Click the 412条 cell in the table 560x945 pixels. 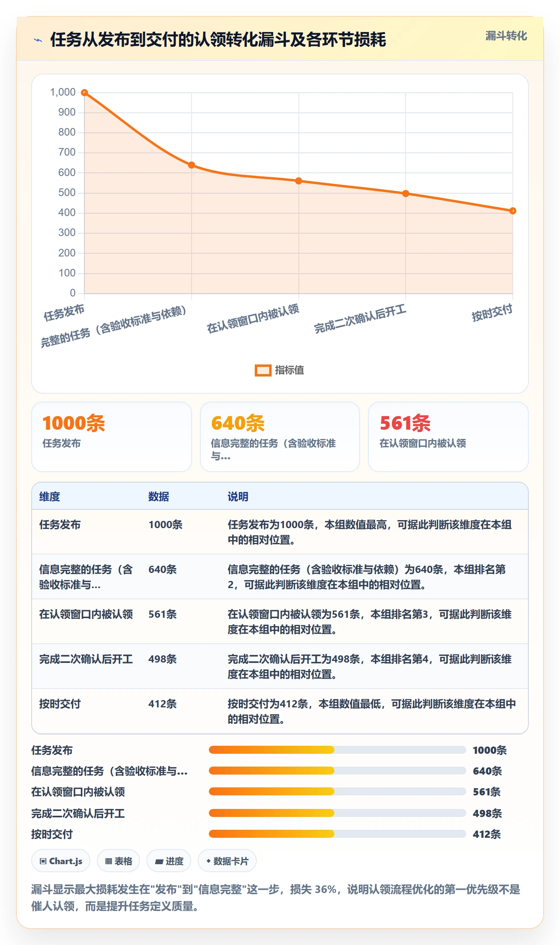tap(162, 704)
